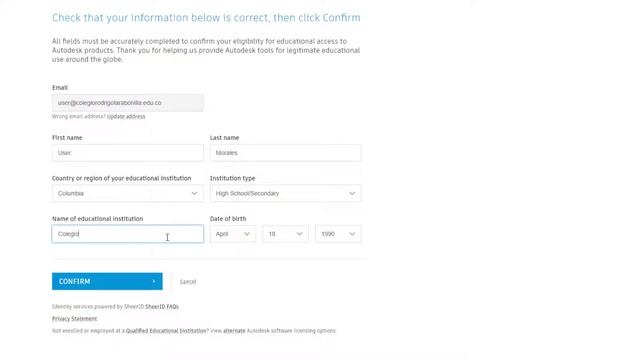Viewport: 640px width, 360px height.
Task: Click the chevron beside April month
Action: pos(247,234)
